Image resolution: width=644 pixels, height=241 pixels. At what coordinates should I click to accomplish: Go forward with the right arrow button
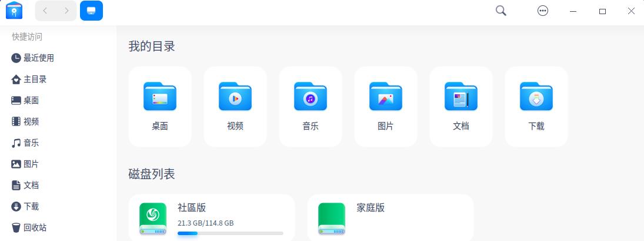(66, 11)
